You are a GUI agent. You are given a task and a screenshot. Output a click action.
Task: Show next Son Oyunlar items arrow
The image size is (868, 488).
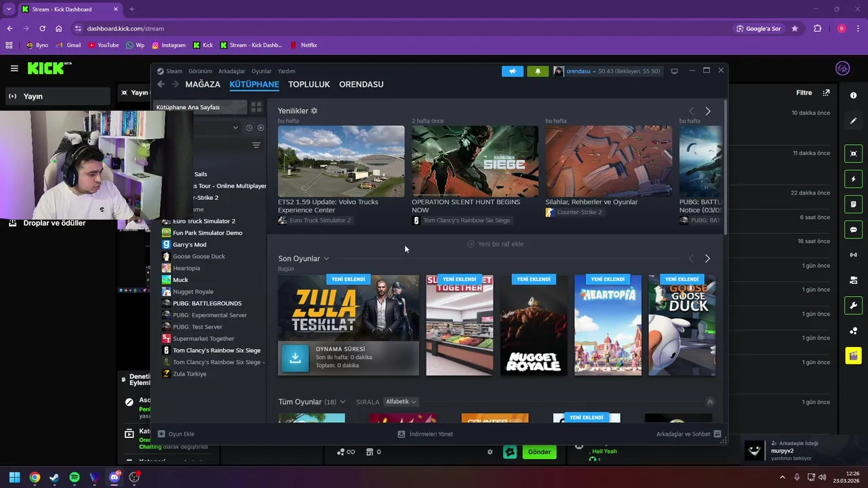pos(707,259)
